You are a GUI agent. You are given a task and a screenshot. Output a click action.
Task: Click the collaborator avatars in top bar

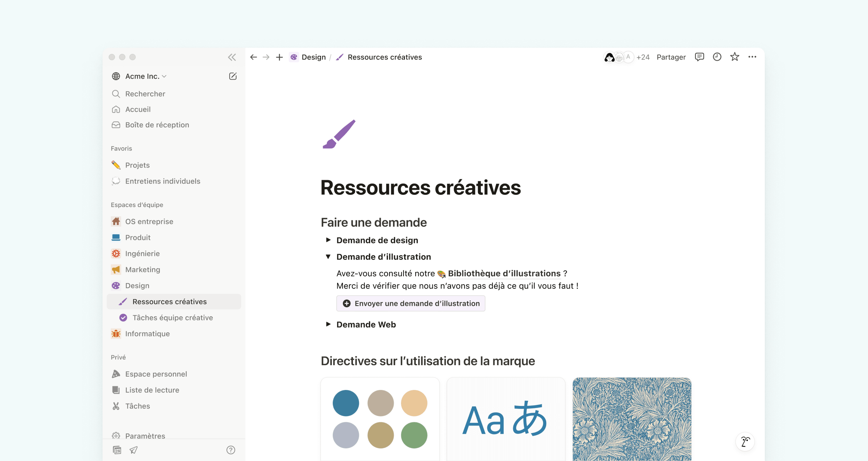tap(619, 57)
